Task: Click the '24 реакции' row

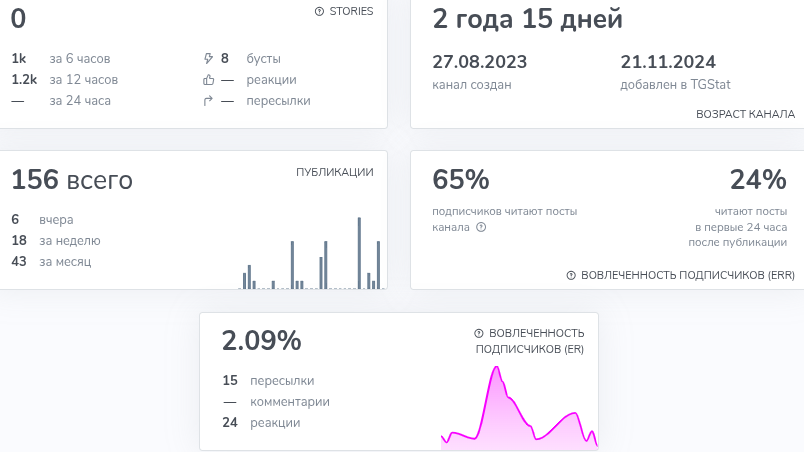Action: (x=261, y=423)
